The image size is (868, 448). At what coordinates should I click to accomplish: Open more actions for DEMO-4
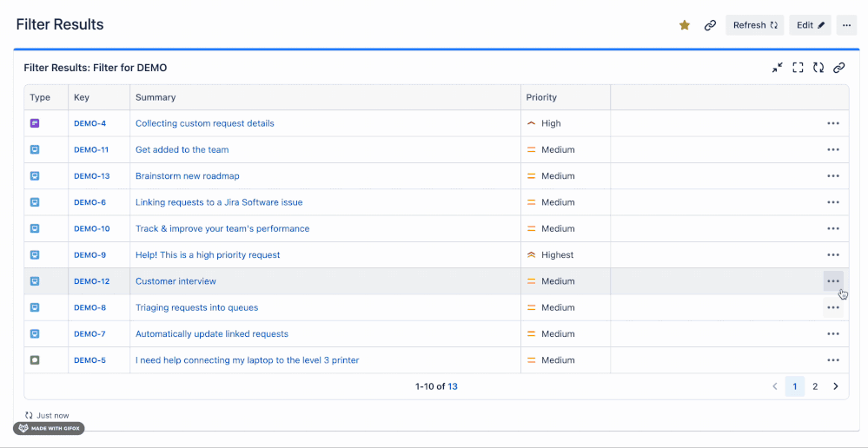tap(833, 123)
